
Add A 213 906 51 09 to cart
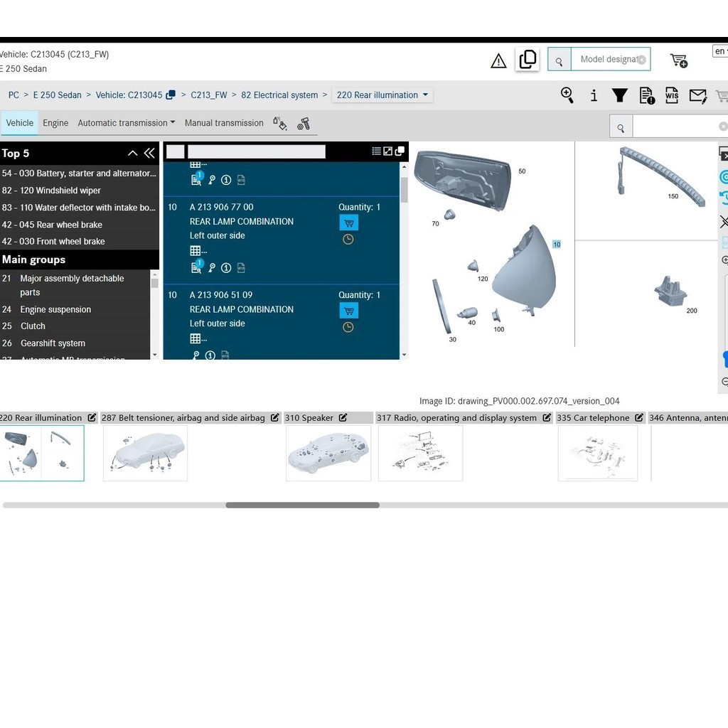348,311
